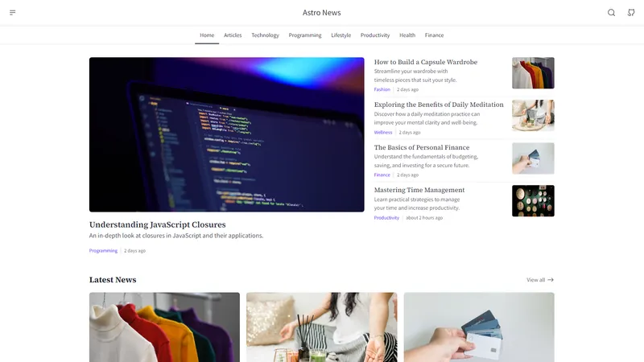Open Understanding JavaScript Closures headline
Screen dimensions: 644x362
(x=158, y=224)
